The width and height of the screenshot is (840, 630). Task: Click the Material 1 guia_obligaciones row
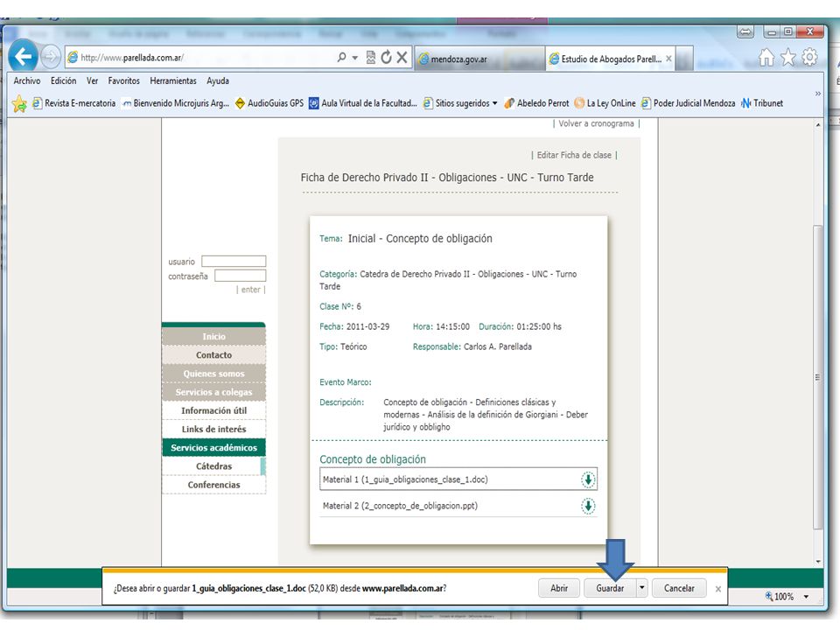coord(458,479)
